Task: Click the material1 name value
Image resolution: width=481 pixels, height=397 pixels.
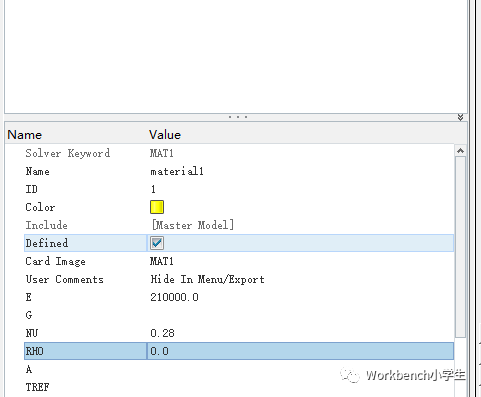Action: pos(177,171)
